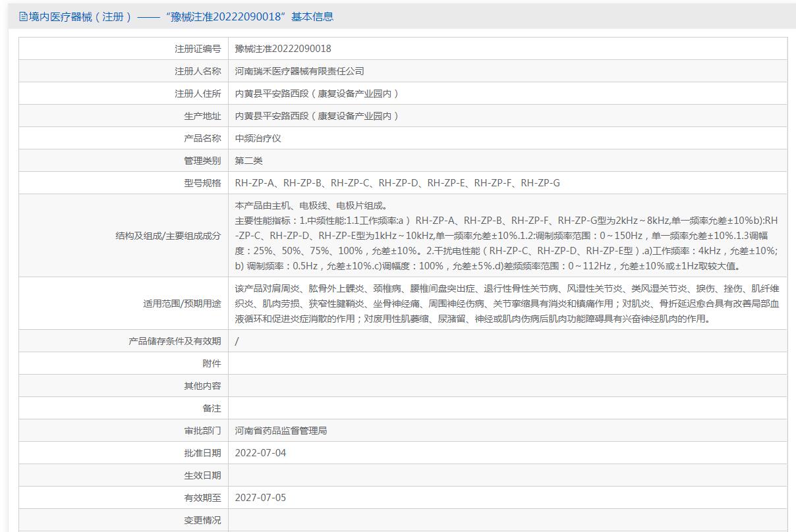796x532 pixels.
Task: Click the document icon in the page header
Action: pos(23,17)
